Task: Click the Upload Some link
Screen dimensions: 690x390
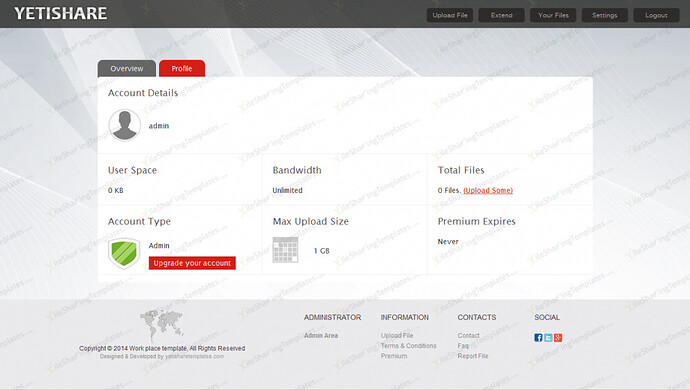Action: click(x=488, y=191)
